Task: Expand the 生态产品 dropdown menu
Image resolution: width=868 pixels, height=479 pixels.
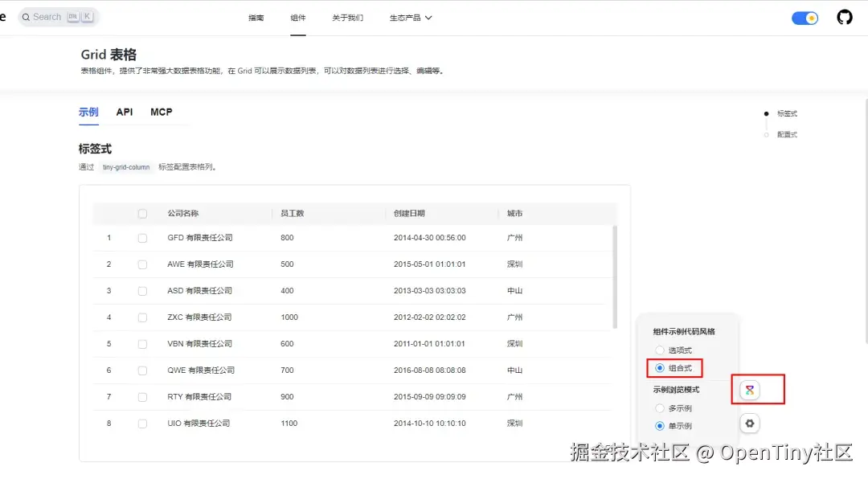Action: 410,18
